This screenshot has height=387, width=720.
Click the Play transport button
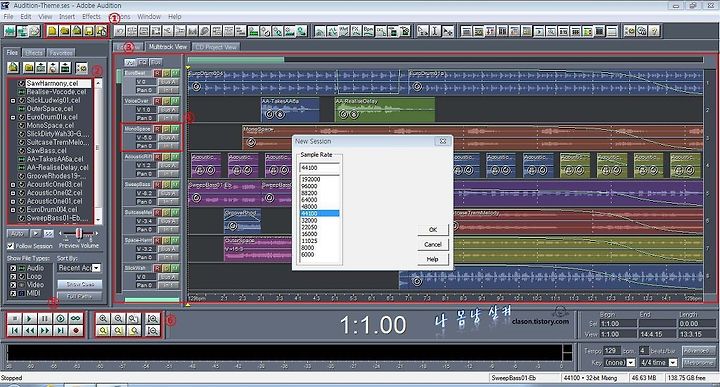click(30, 318)
